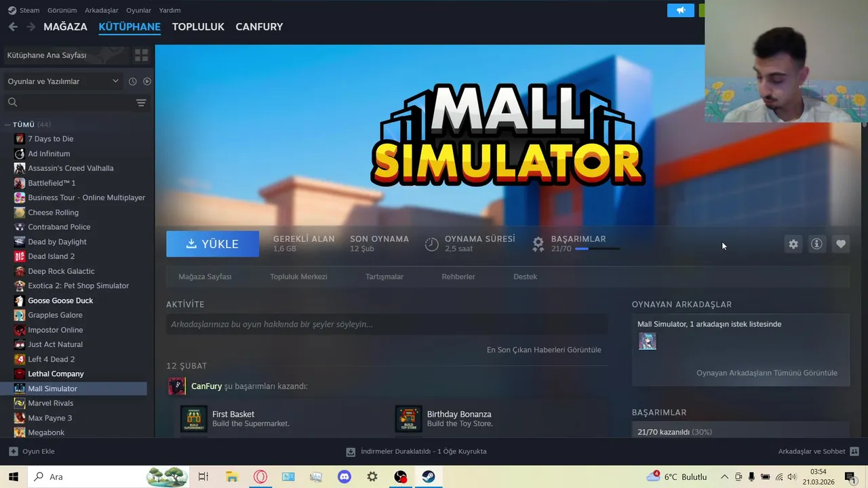Open friends and chat icon
This screenshot has width=868, height=488.
(854, 451)
